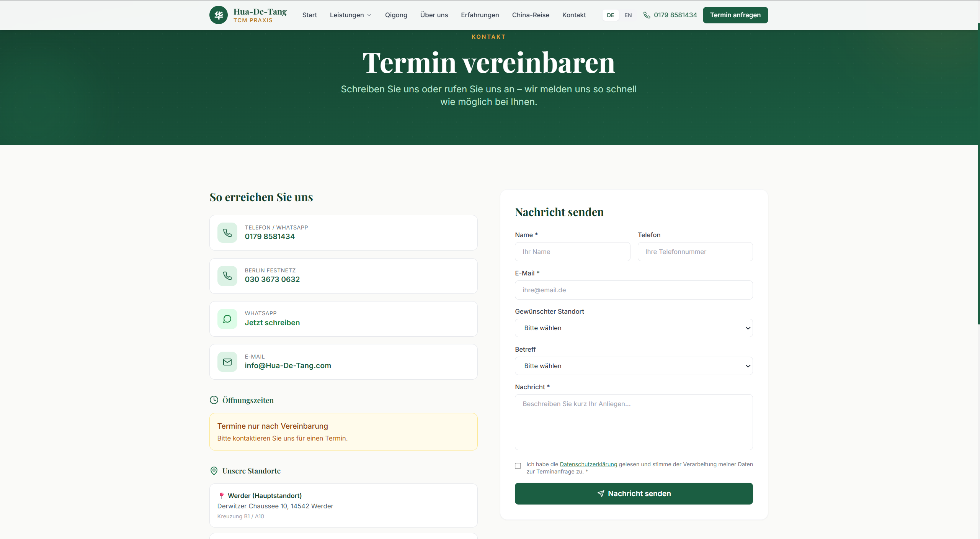Open the Datenschutzerklärung link
Screen dimensions: 980x539
coord(588,464)
